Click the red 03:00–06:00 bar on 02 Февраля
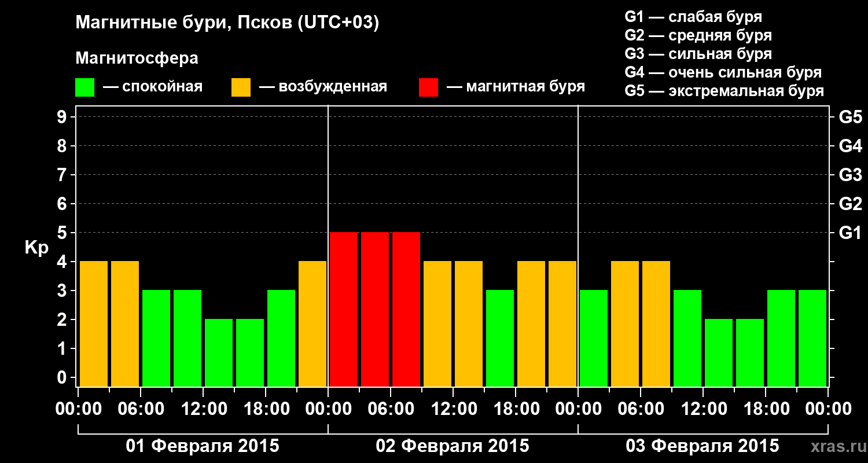This screenshot has width=868, height=463. tap(375, 310)
